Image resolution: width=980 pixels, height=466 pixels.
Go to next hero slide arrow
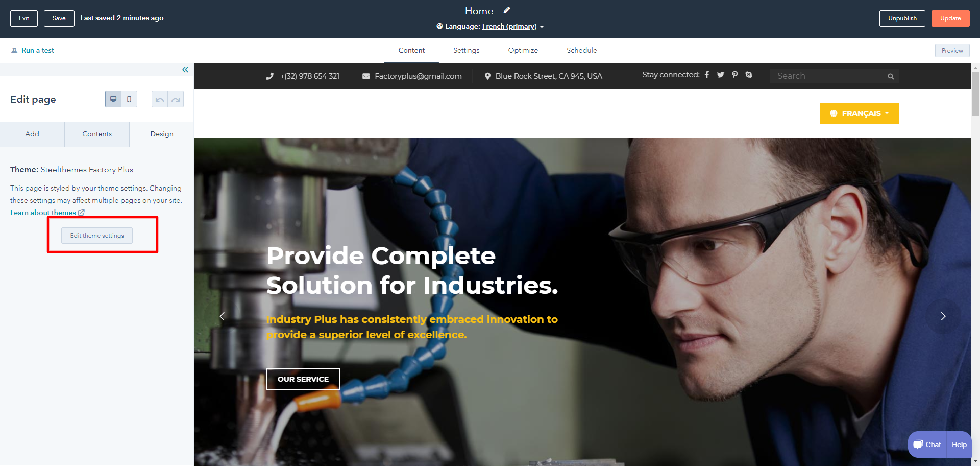pyautogui.click(x=943, y=316)
